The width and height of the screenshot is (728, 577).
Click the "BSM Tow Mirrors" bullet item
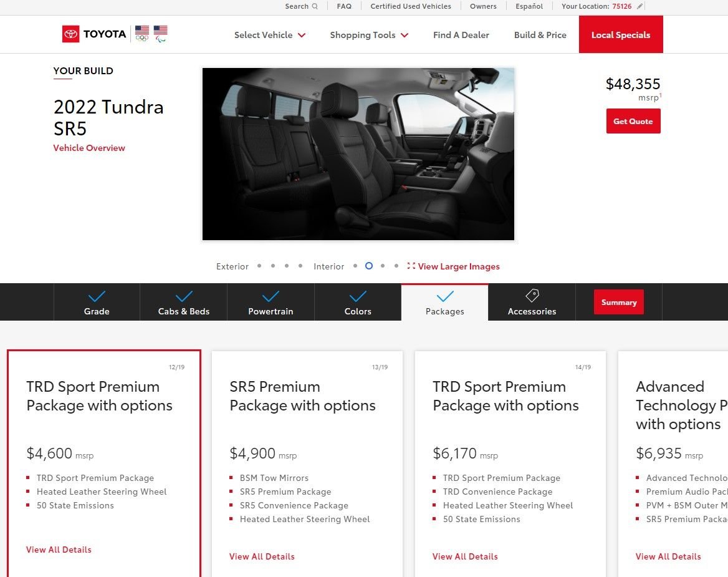point(274,478)
